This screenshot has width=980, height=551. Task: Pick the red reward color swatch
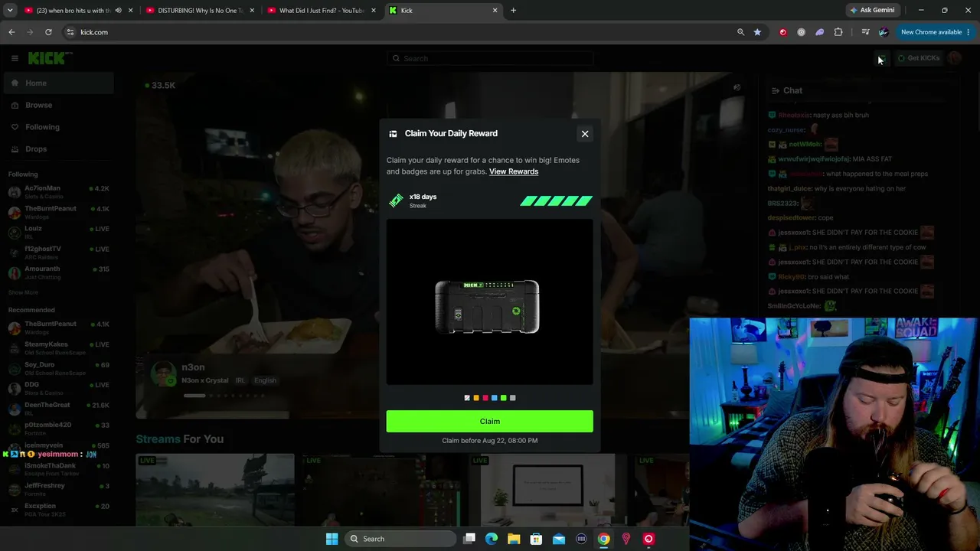click(x=485, y=398)
